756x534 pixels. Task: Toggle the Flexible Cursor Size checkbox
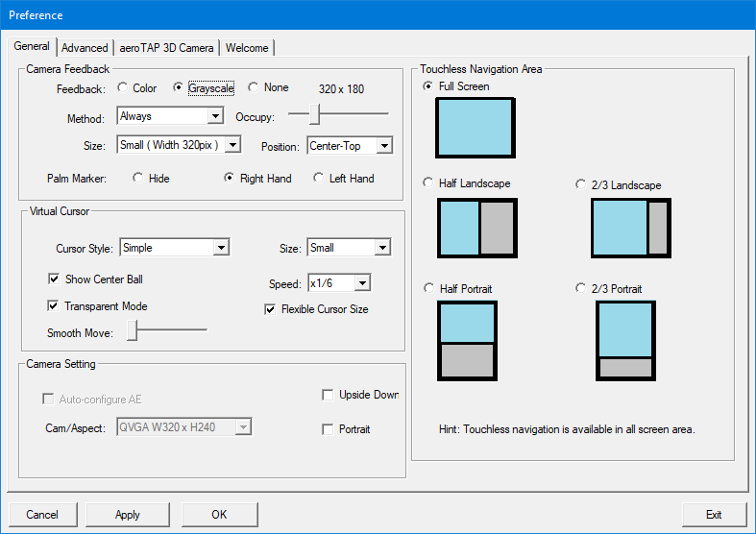click(271, 309)
